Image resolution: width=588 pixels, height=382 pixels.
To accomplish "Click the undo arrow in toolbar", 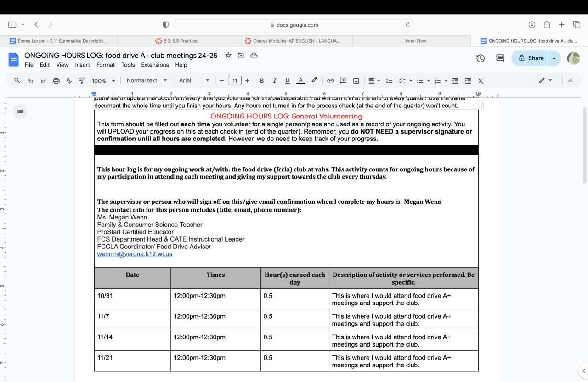I will [31, 81].
